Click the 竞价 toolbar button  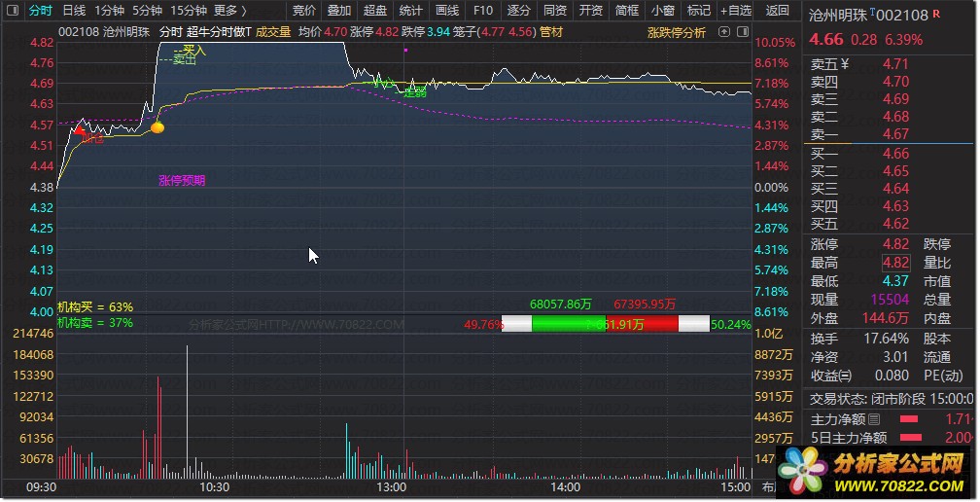[304, 11]
